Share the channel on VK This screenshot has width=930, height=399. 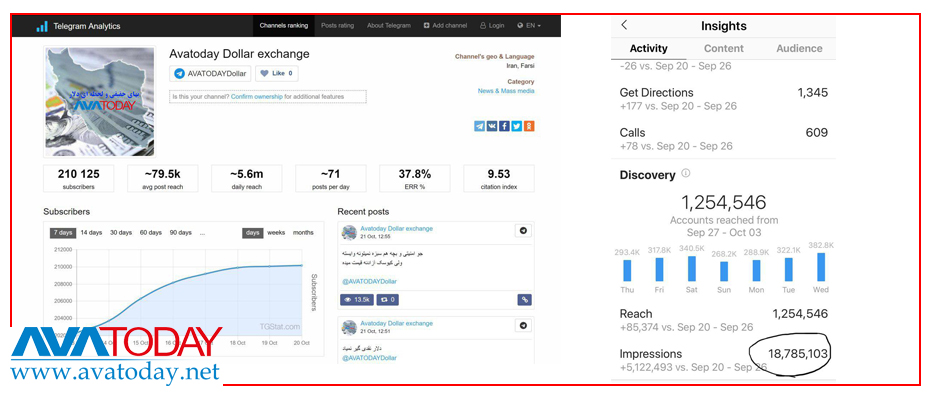[x=492, y=126]
